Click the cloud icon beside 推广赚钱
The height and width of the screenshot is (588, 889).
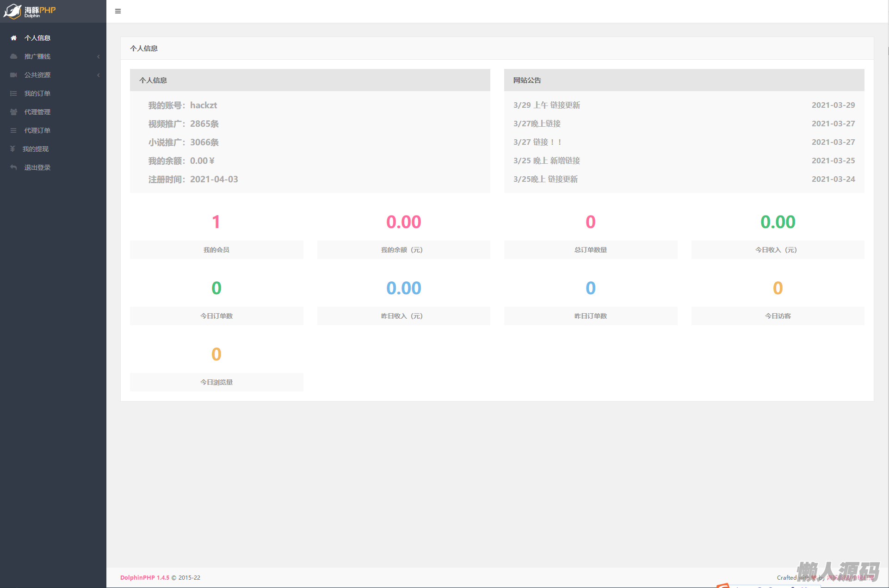pos(14,56)
